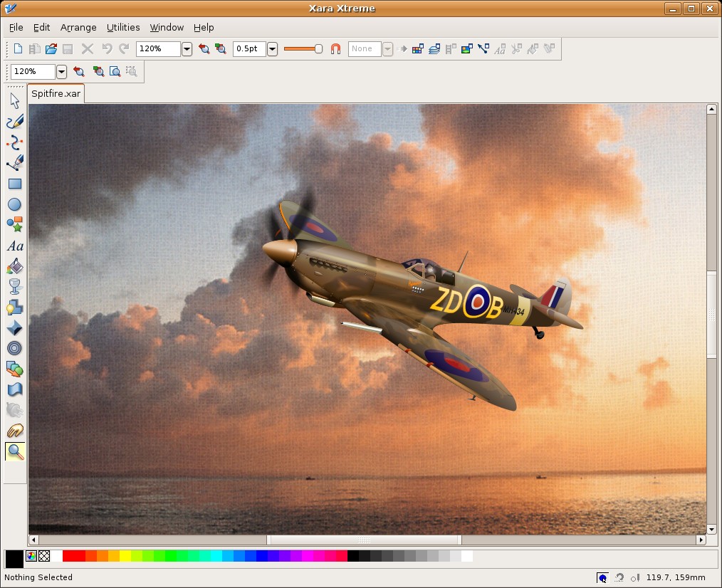Expand the 0.5pt line width dropdown

[x=272, y=49]
